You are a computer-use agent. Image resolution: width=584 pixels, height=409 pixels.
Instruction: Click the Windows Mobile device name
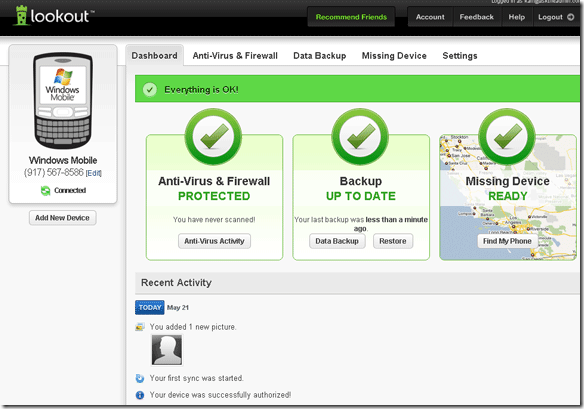click(63, 160)
